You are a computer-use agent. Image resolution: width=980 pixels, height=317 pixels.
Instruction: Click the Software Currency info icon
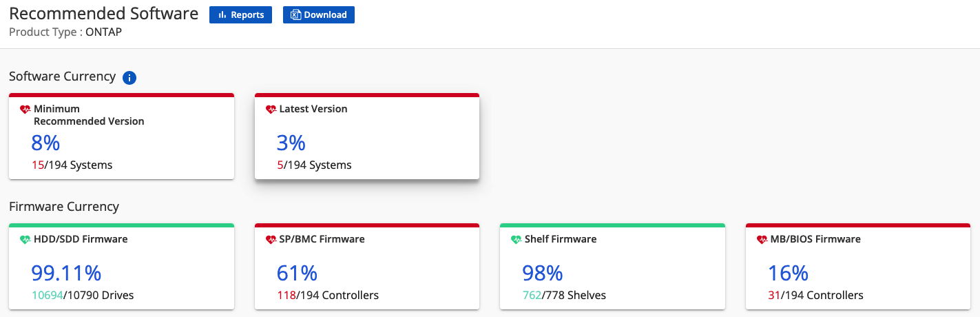coord(129,78)
